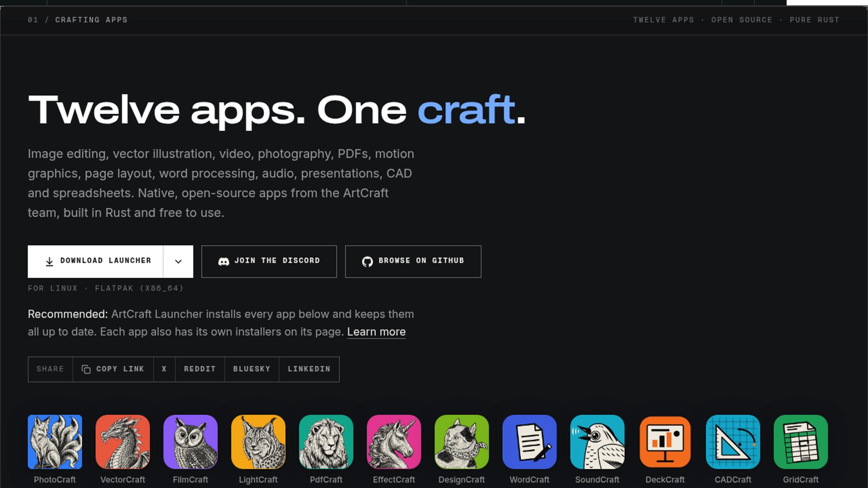The image size is (868, 488).
Task: Open the EffectCraft unicorn app icon
Action: pos(394,442)
